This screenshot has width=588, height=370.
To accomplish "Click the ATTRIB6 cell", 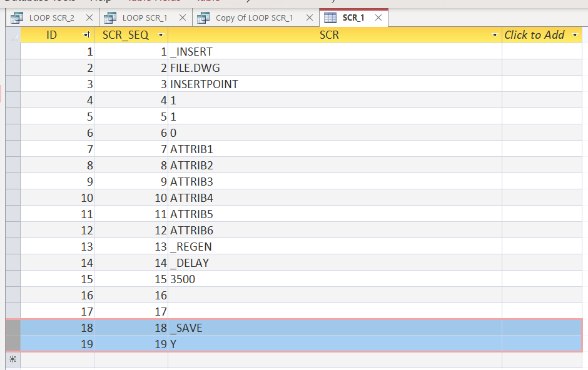I will click(x=335, y=230).
